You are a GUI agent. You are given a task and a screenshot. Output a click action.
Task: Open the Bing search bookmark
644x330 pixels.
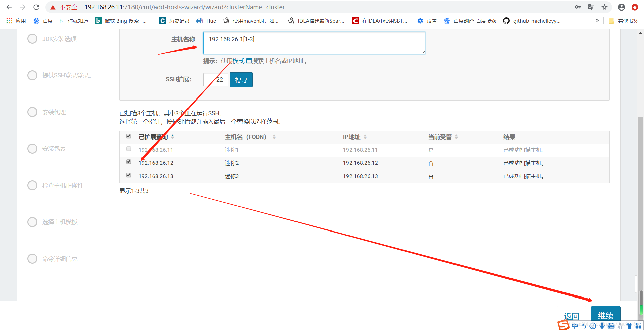click(x=121, y=21)
